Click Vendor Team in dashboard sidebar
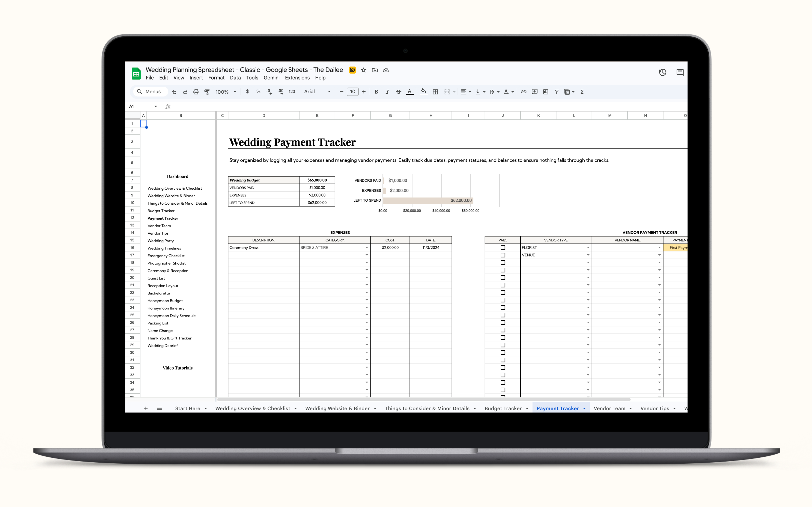 point(159,226)
